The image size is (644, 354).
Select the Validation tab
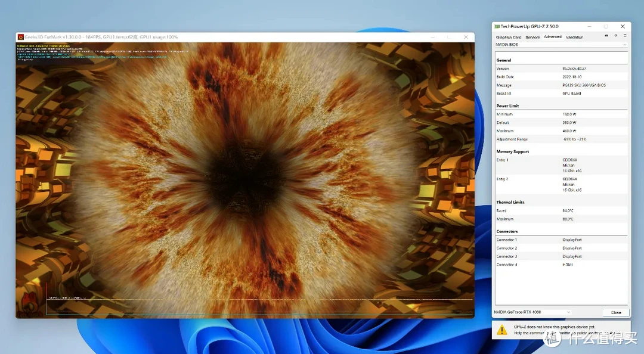574,37
